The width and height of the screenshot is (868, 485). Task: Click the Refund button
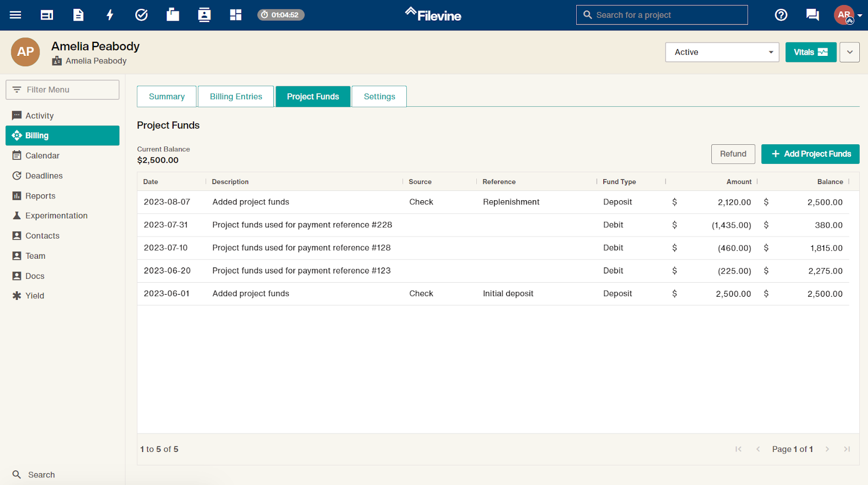point(733,154)
